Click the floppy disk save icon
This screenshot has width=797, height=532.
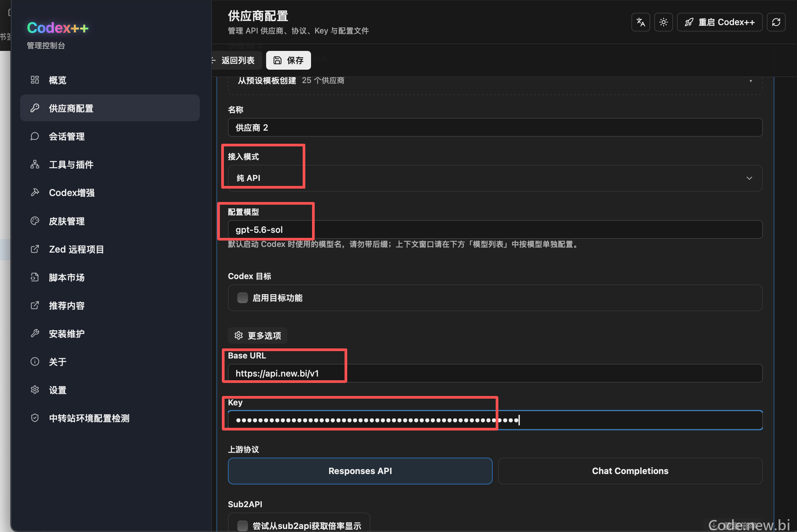coord(277,60)
